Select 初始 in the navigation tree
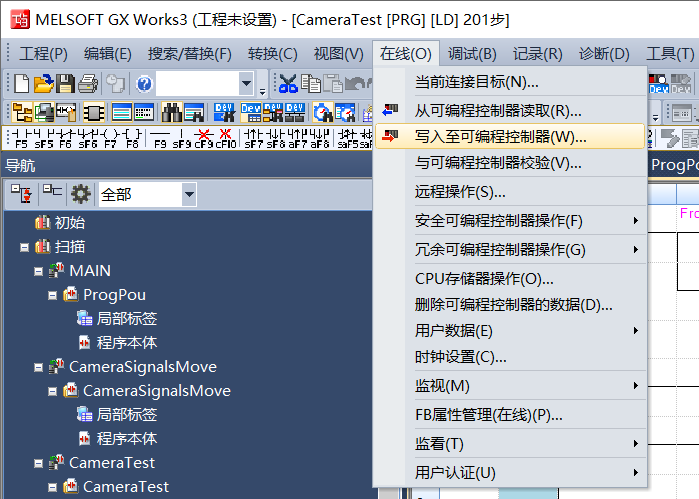Viewport: 699px width, 499px height. (69, 223)
